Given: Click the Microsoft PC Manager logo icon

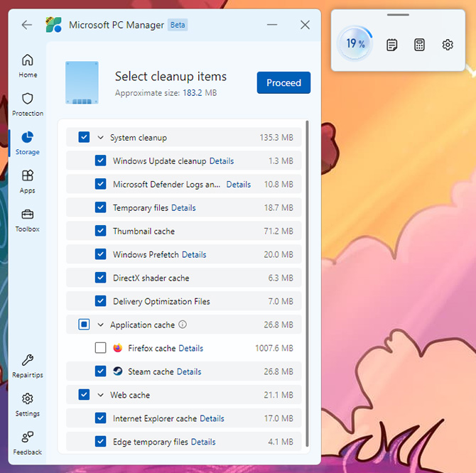Looking at the screenshot, I should (53, 25).
